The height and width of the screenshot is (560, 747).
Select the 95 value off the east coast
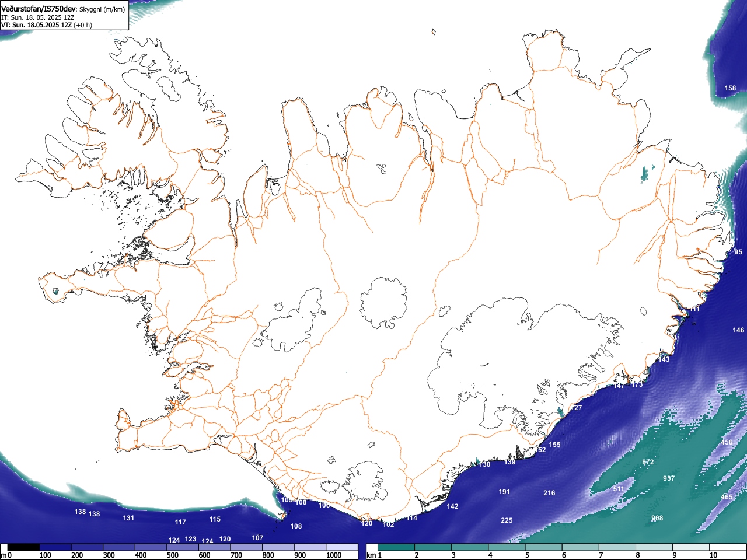738,252
